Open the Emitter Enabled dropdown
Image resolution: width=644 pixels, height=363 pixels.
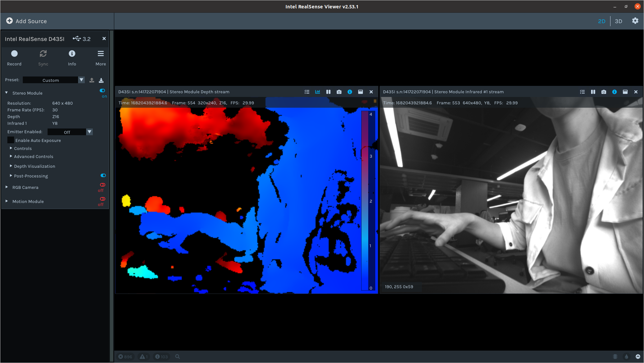[70, 132]
